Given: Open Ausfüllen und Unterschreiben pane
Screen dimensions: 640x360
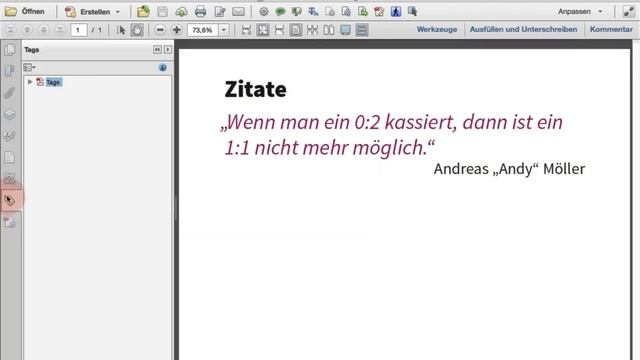Looking at the screenshot, I should 523,29.
